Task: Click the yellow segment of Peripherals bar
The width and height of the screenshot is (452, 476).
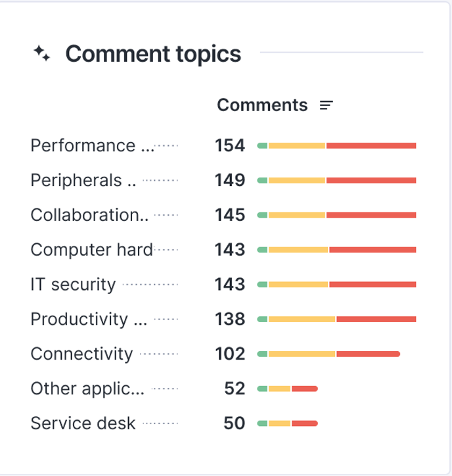Action: coord(297,180)
